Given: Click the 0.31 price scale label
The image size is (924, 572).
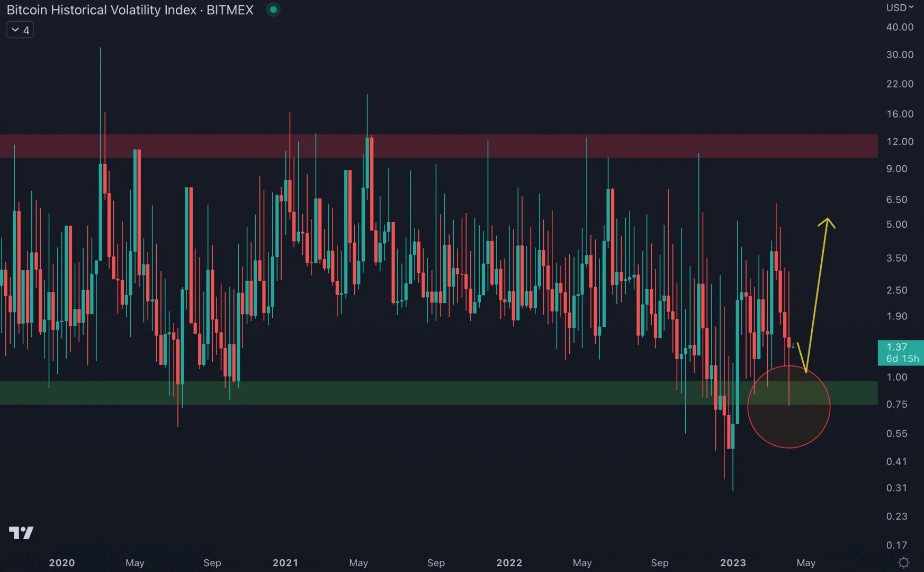Looking at the screenshot, I should [897, 488].
